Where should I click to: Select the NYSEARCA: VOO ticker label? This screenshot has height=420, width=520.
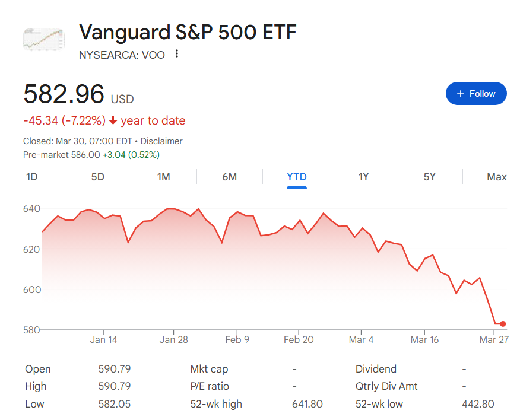click(122, 55)
